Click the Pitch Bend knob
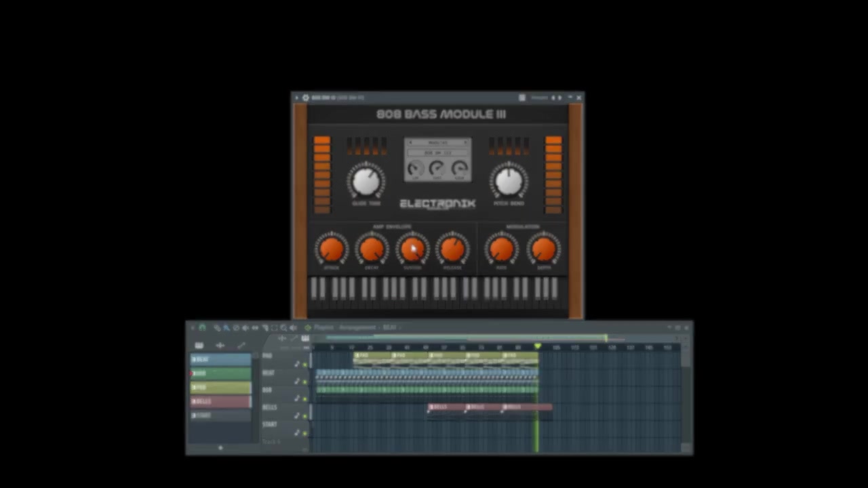Viewport: 868px width, 488px height. click(x=509, y=181)
